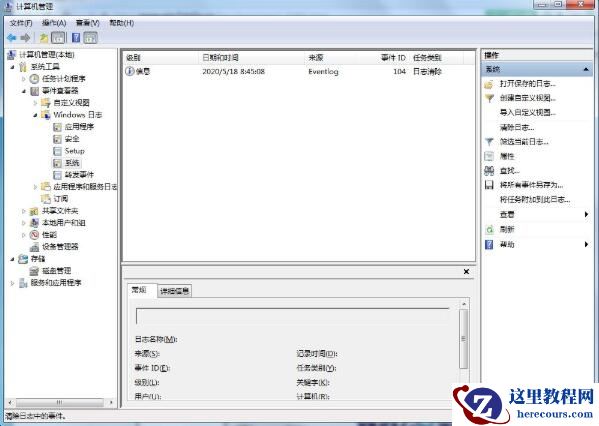The height and width of the screenshot is (426, 599).
Task: Select 订阅 in the tree
Action: (x=61, y=199)
